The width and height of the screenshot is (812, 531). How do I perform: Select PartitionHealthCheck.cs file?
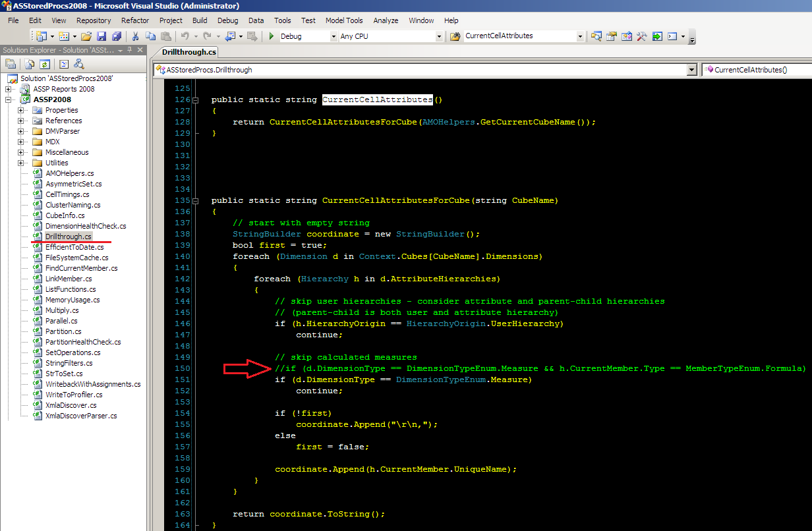(x=83, y=342)
